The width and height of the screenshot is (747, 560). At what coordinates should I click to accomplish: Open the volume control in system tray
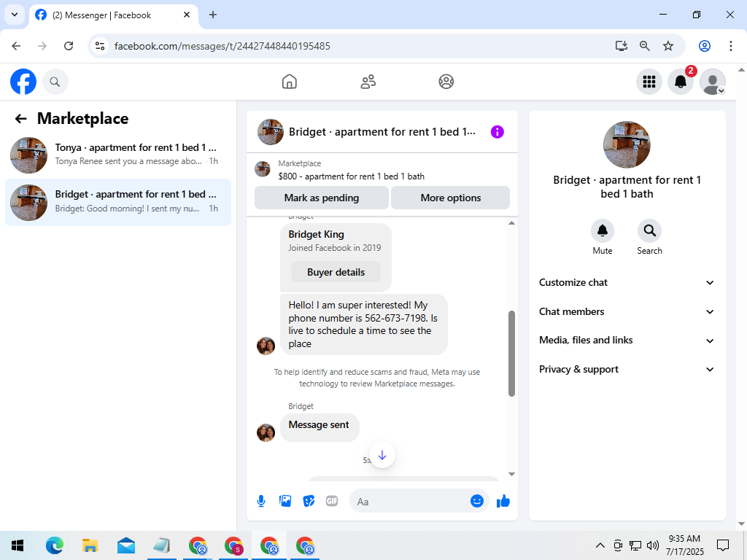tap(653, 545)
